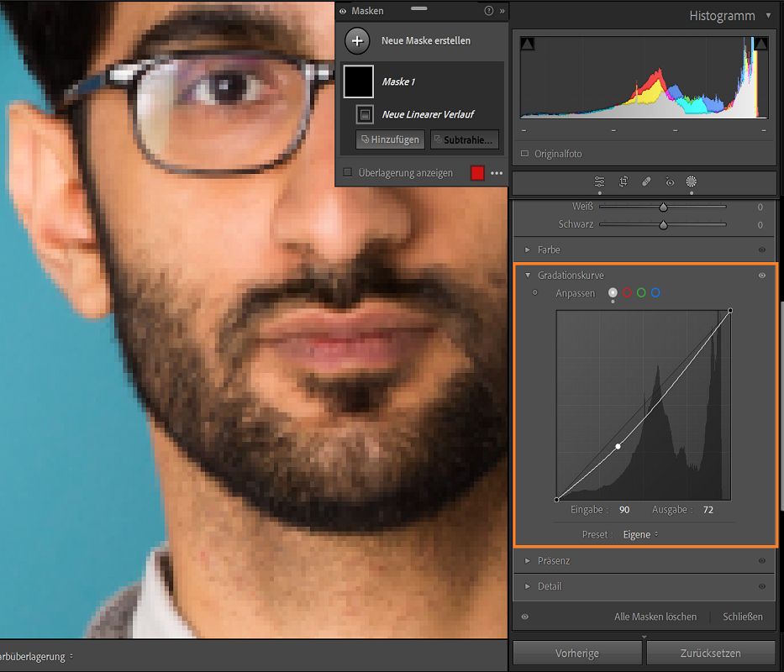Select the Red Eye correction tool
Screen dimensions: 784x672
click(670, 181)
